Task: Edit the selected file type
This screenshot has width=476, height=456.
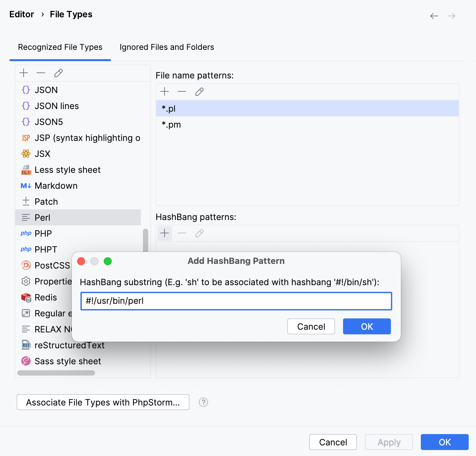Action: [59, 73]
